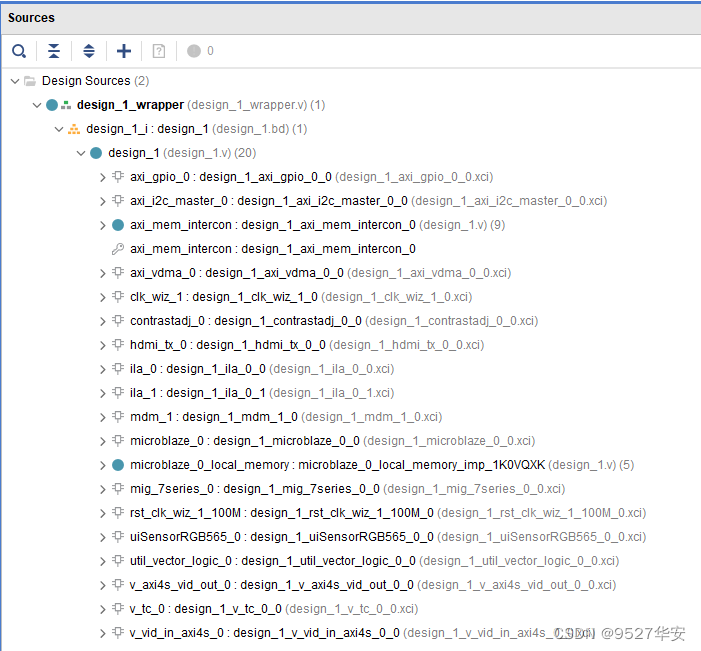Expand axi_mem_intercon (design_1.v) (9) node
This screenshot has width=701, height=651.
(x=102, y=225)
